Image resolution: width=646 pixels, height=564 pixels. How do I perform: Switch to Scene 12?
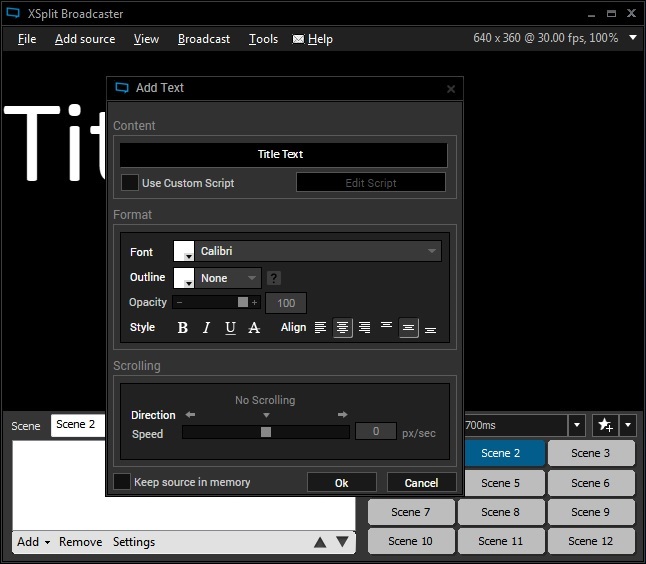(x=591, y=541)
